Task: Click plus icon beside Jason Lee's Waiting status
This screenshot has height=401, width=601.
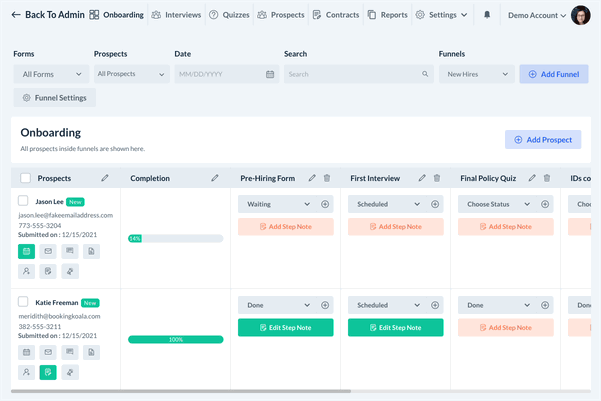Action: pos(325,204)
